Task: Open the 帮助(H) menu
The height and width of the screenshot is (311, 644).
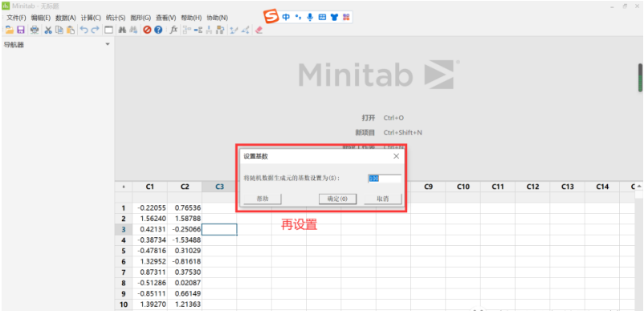Action: coord(191,18)
